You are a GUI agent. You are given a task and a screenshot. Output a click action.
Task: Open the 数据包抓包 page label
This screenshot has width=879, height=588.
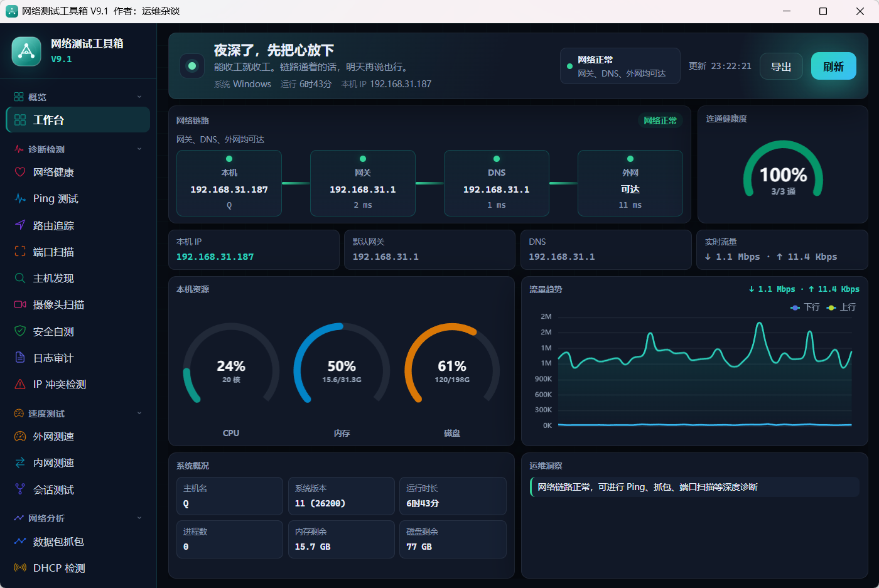58,542
